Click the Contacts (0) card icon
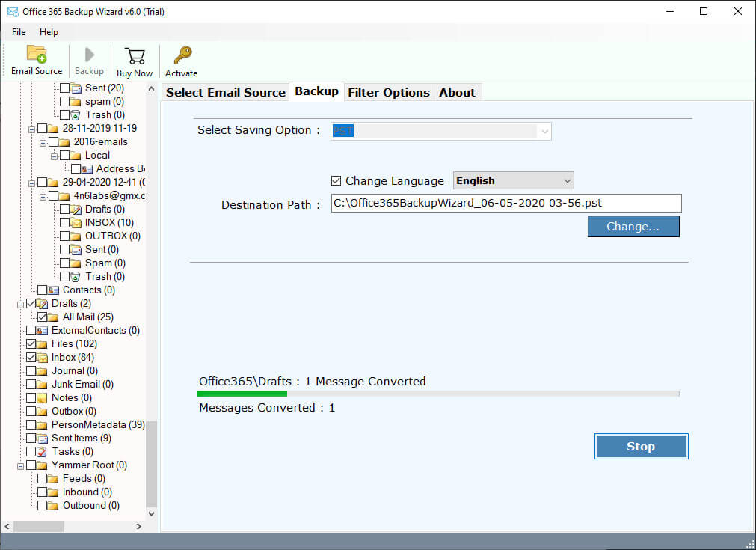This screenshot has width=756, height=550. pyautogui.click(x=53, y=290)
